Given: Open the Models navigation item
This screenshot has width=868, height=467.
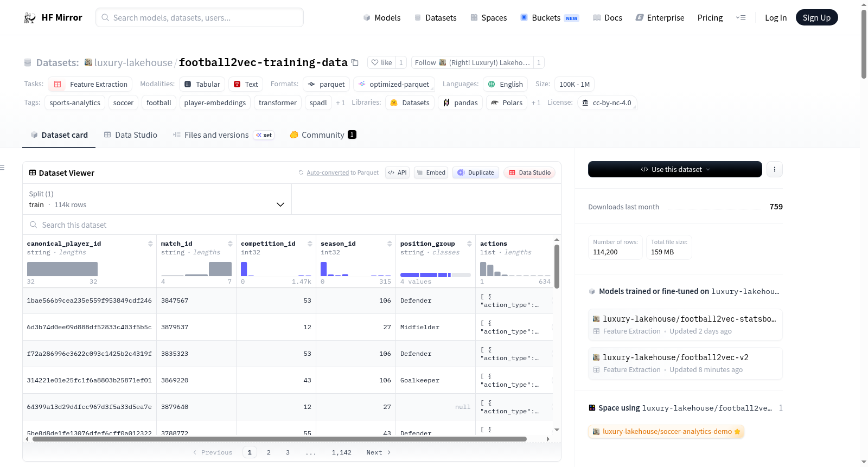Looking at the screenshot, I should pos(382,18).
